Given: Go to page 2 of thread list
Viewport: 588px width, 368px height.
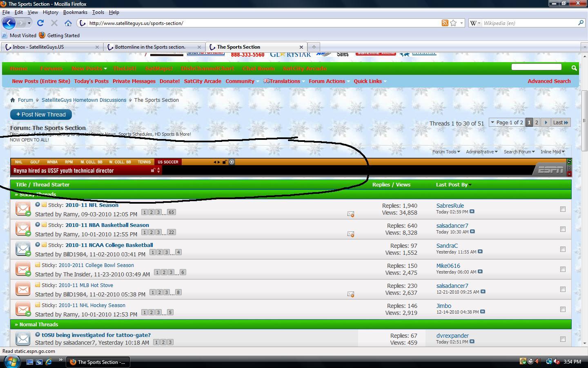Looking at the screenshot, I should pyautogui.click(x=537, y=122).
